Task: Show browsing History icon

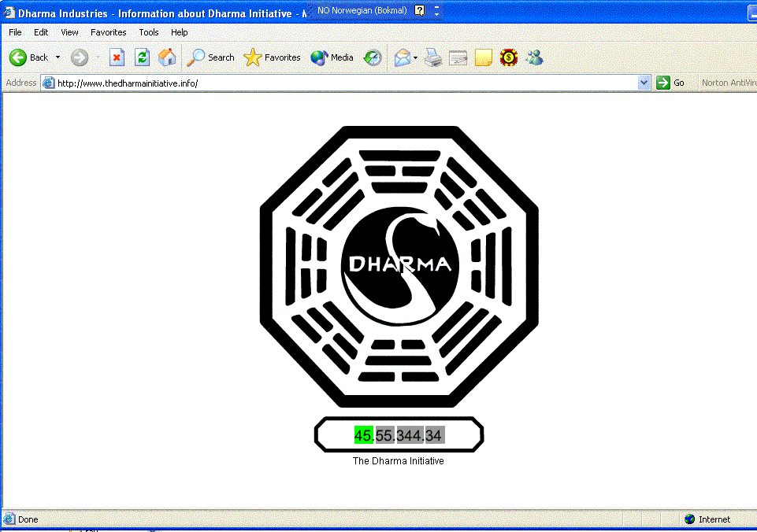Action: point(373,57)
